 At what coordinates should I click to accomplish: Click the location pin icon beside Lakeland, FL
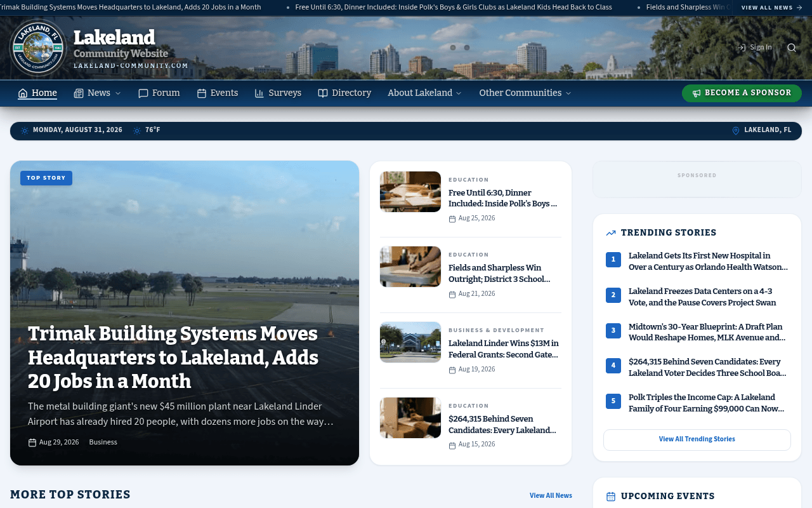[x=736, y=131]
